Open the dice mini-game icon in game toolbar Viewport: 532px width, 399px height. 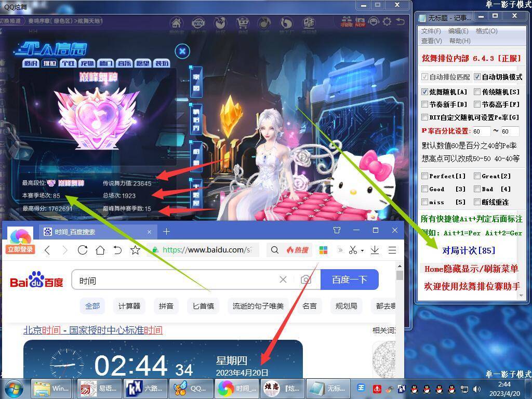pos(309,23)
